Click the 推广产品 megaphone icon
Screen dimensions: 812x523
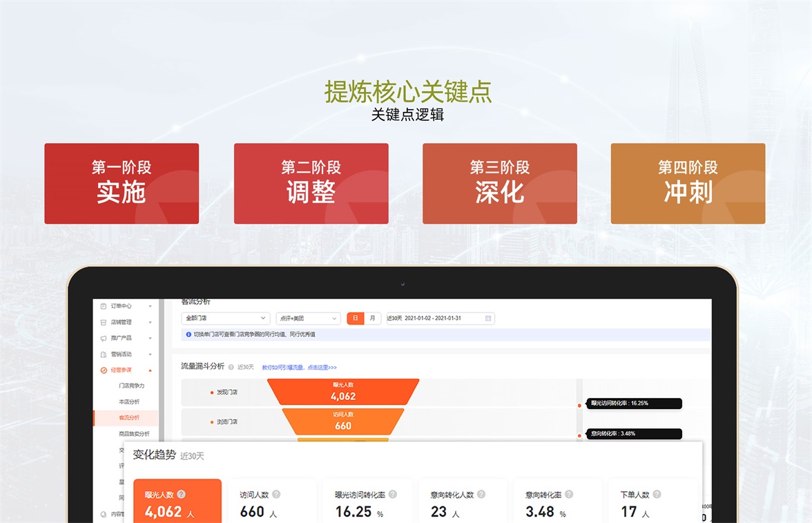pyautogui.click(x=104, y=338)
